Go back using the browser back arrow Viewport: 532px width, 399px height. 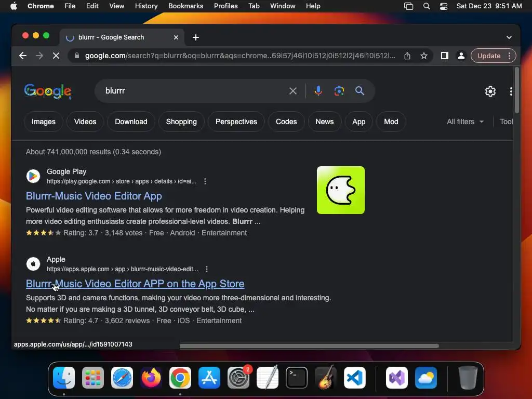[x=23, y=56]
